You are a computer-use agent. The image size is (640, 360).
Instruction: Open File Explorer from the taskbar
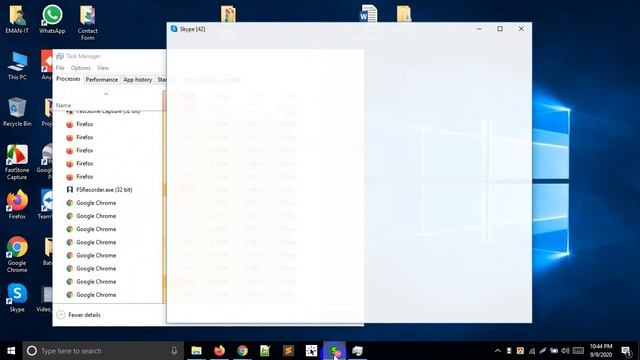coord(196,351)
